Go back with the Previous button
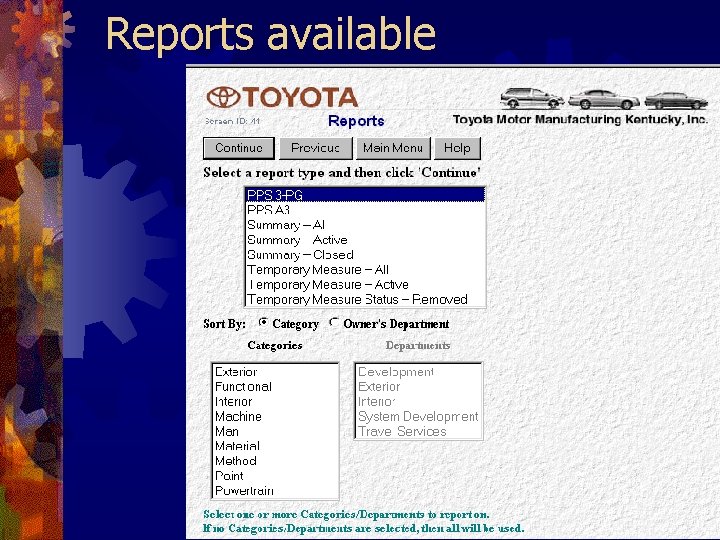The width and height of the screenshot is (720, 540). [x=315, y=148]
